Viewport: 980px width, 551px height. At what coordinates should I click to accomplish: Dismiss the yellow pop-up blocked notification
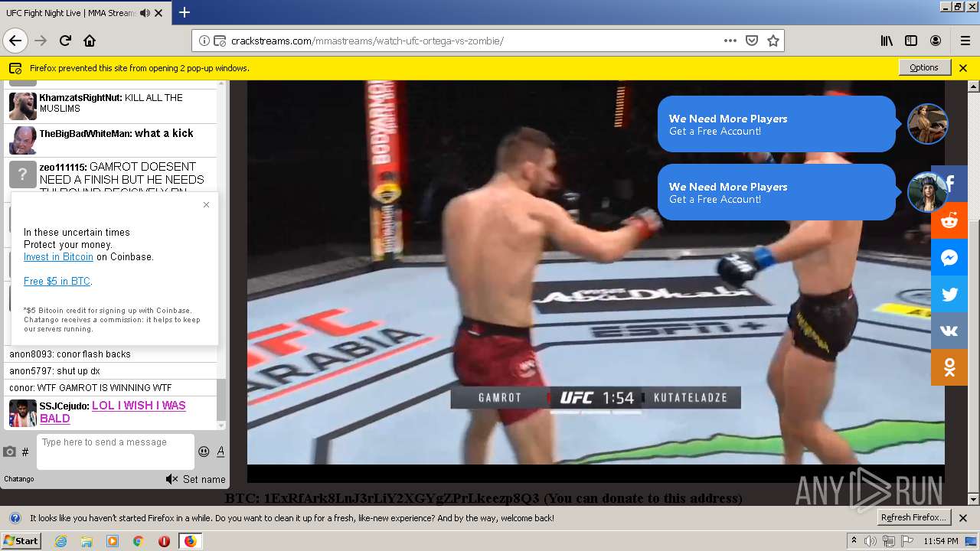click(x=963, y=68)
